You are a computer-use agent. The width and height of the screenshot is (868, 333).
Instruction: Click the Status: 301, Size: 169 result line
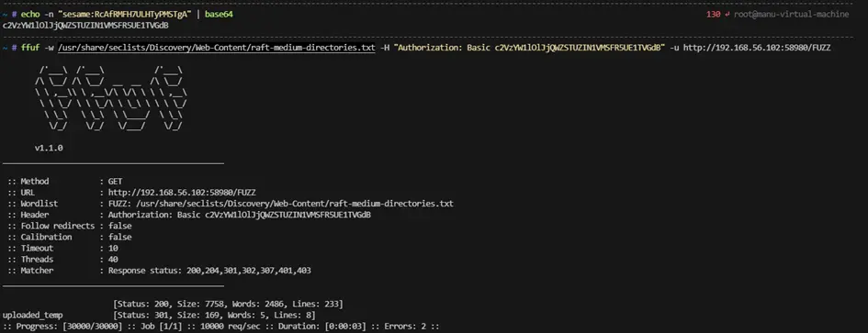coord(214,315)
